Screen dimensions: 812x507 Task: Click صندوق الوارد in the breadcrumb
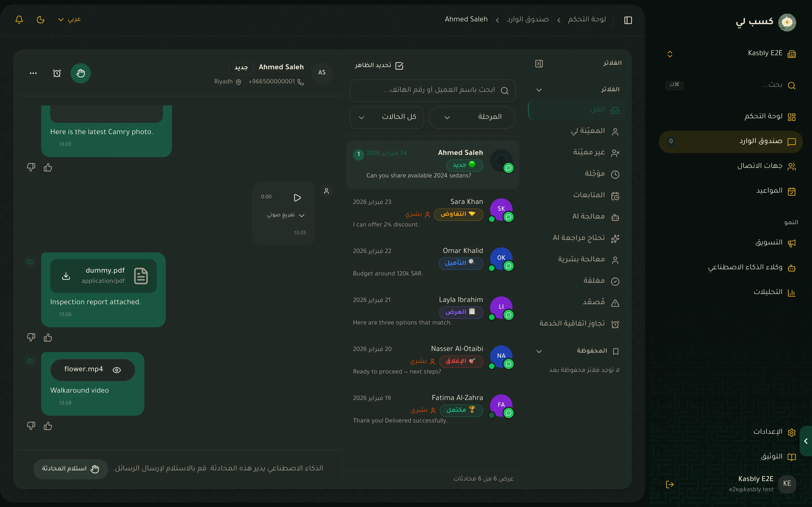[x=528, y=19]
